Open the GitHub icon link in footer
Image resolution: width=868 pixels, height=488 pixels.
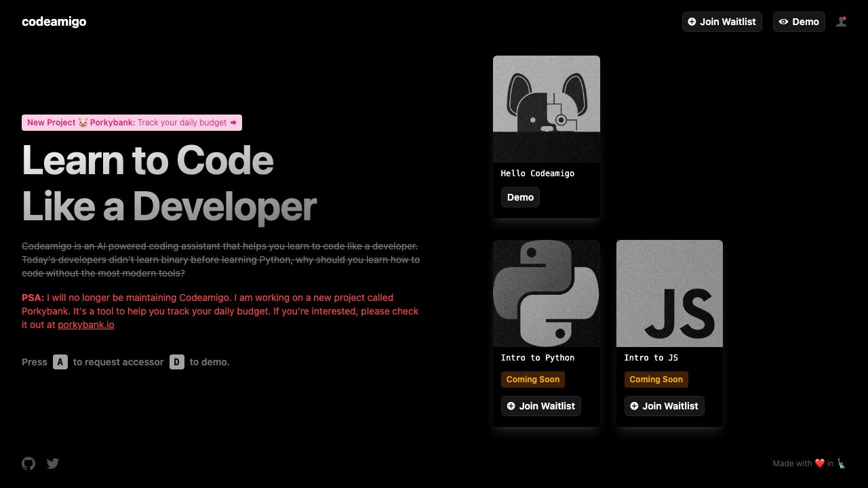pos(28,464)
